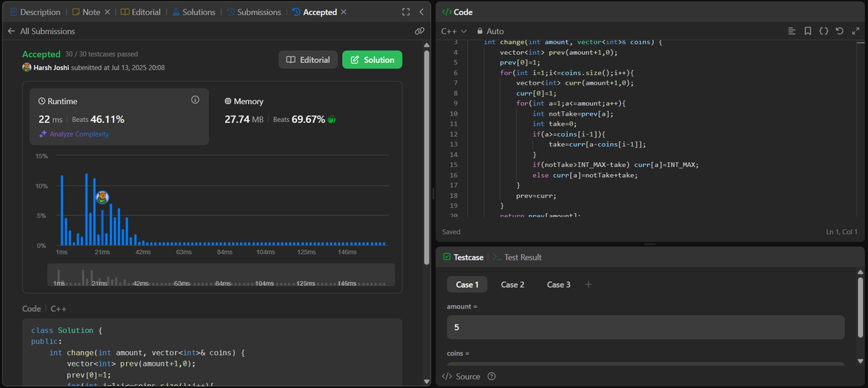Click the 'Beats 46.11%' runtime text
The width and height of the screenshot is (868, 388).
pos(98,119)
